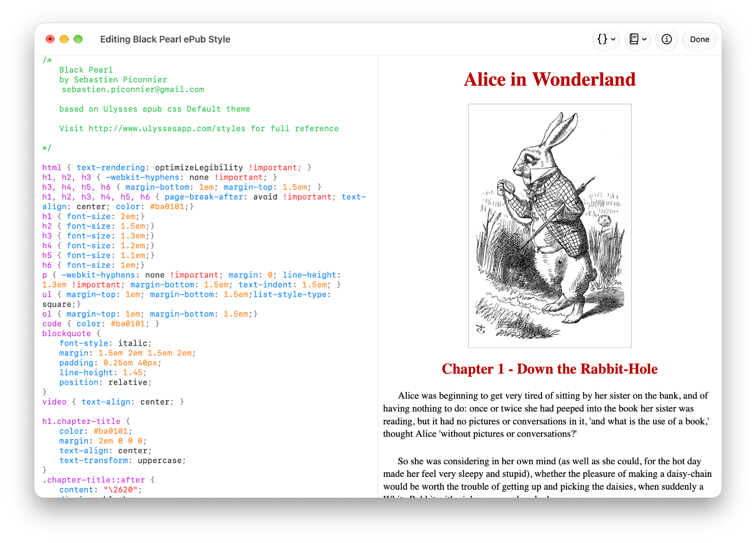Click the h5 font-size 1.1em rule
Viewport: 756px width, 543px height.
tap(98, 255)
